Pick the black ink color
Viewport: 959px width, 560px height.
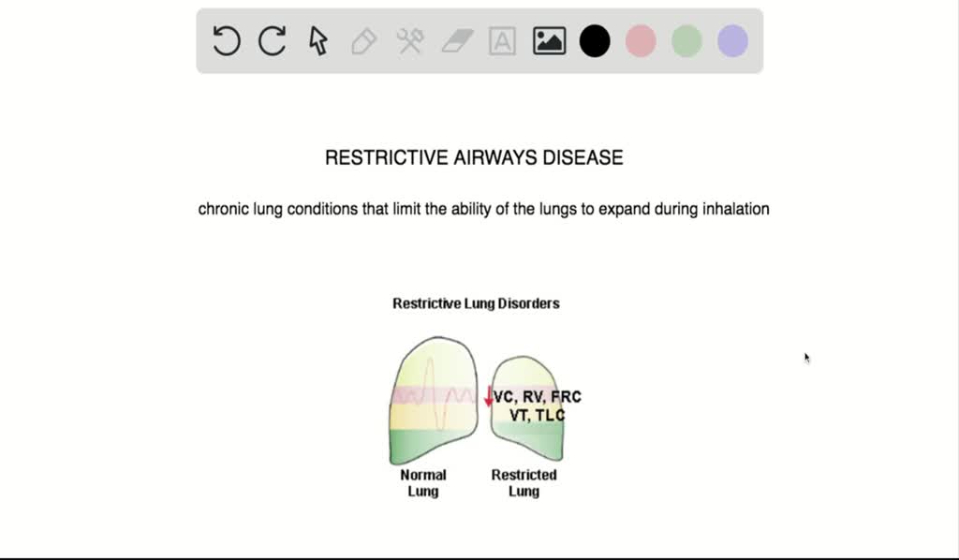pos(595,41)
